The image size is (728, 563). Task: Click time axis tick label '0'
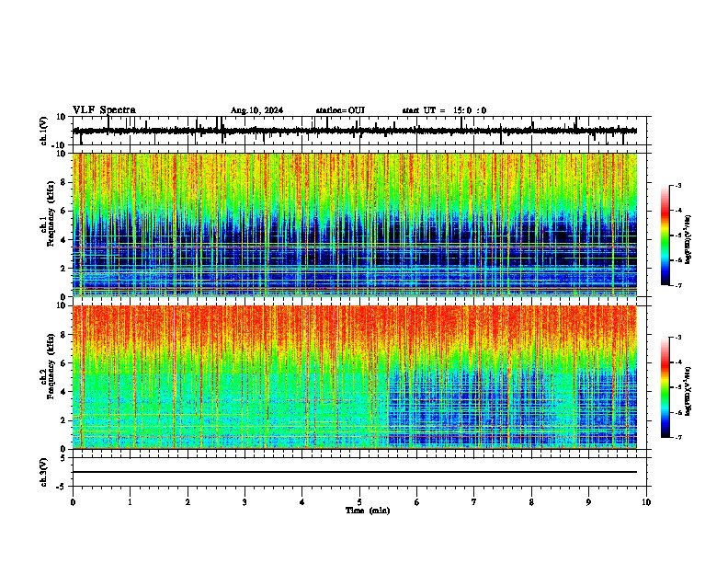coord(73,502)
